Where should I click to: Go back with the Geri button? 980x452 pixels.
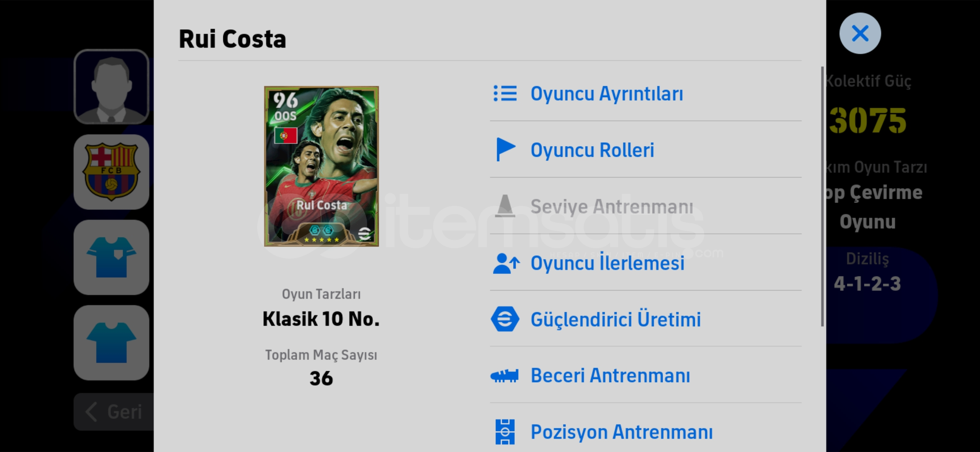[114, 412]
